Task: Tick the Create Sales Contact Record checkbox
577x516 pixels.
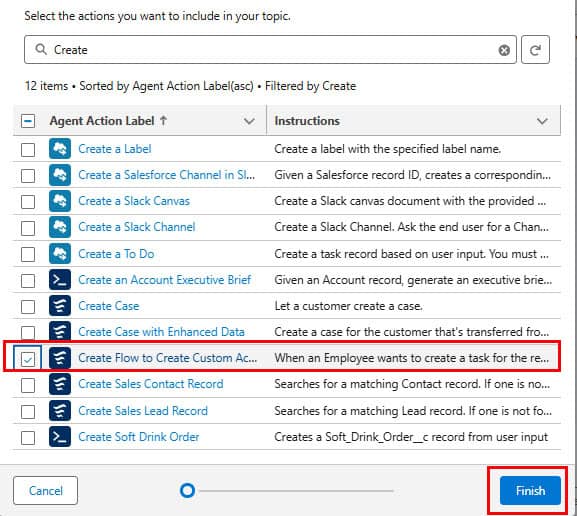Action: coord(28,385)
